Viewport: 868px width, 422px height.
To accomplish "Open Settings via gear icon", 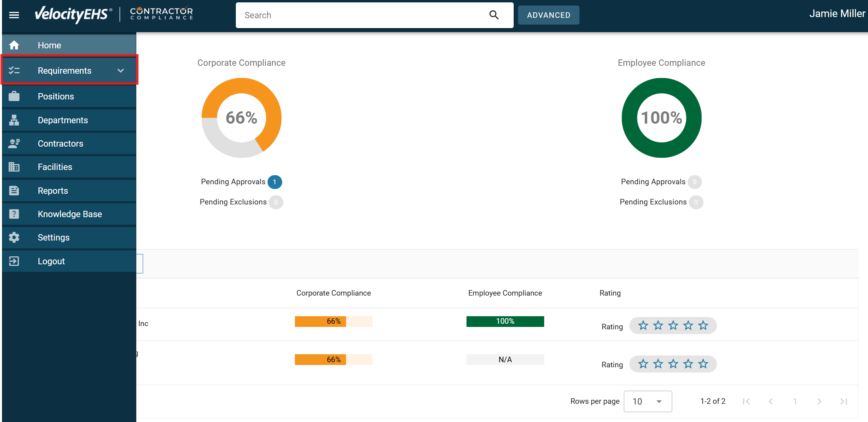I will [14, 237].
